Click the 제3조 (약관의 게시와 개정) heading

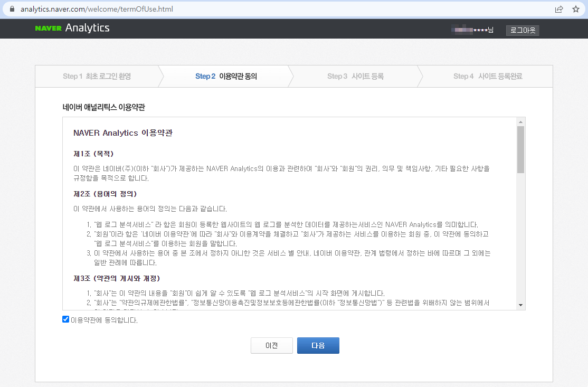(x=117, y=278)
